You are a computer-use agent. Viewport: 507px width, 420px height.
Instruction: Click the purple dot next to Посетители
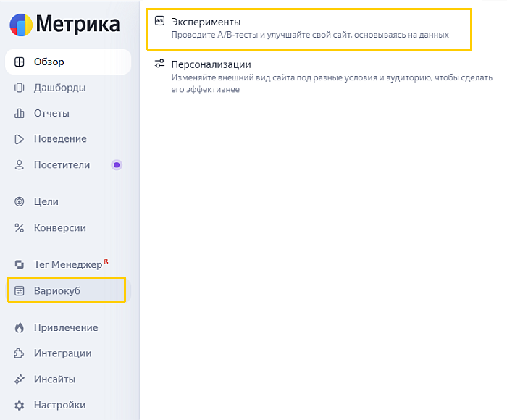[x=117, y=165]
